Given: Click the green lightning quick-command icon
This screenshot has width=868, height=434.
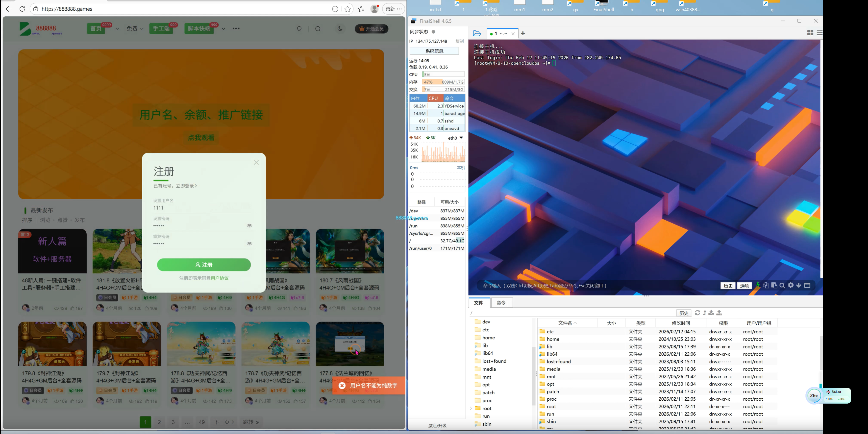Looking at the screenshot, I should (758, 285).
